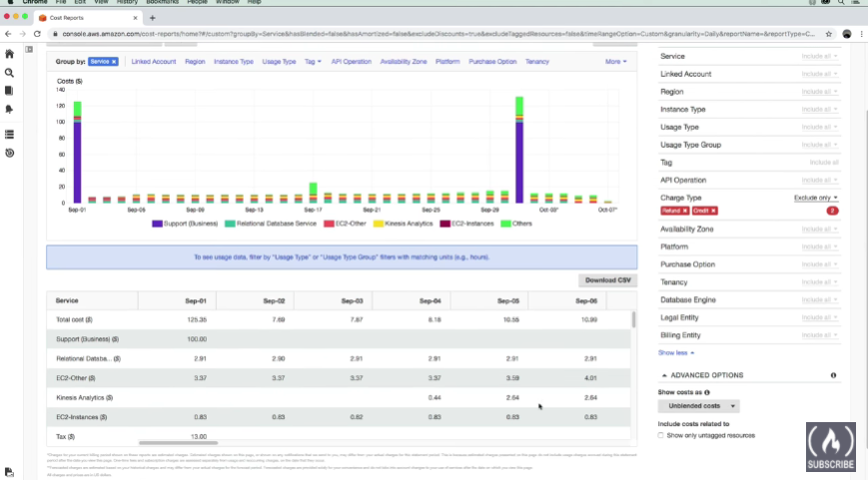Open the Home icon in left sidebar

pyautogui.click(x=9, y=54)
